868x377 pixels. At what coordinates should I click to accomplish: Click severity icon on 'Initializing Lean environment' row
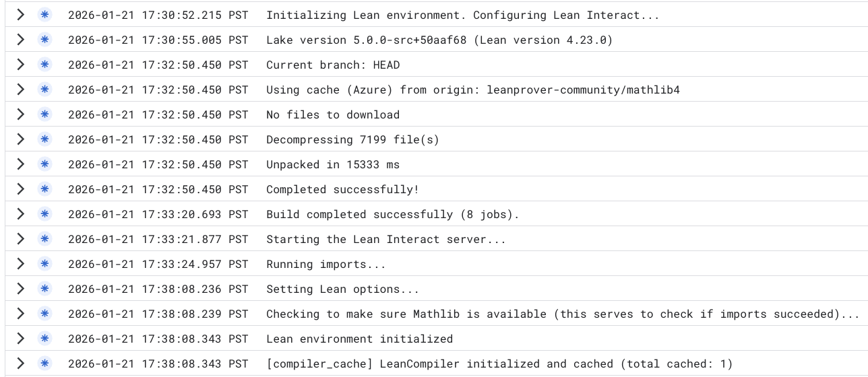pyautogui.click(x=44, y=15)
